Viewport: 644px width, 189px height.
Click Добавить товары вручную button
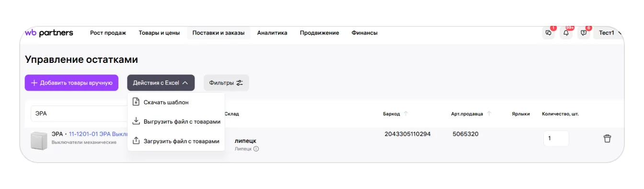(x=71, y=83)
